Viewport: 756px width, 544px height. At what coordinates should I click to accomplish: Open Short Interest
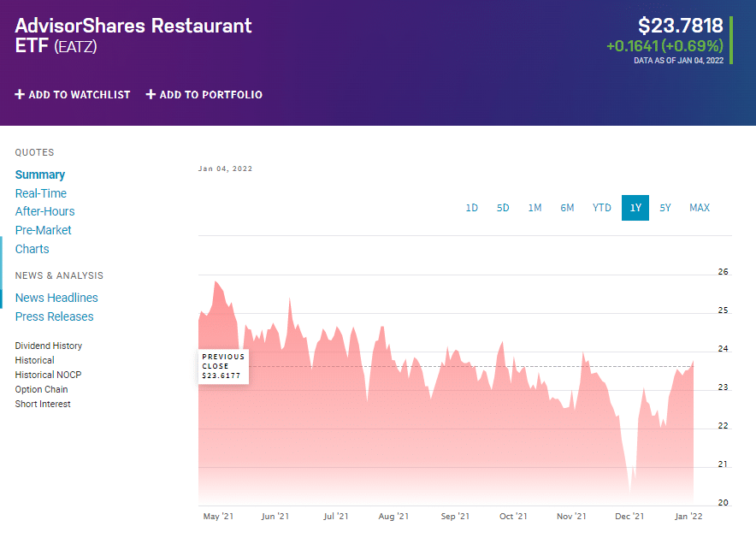click(x=43, y=404)
